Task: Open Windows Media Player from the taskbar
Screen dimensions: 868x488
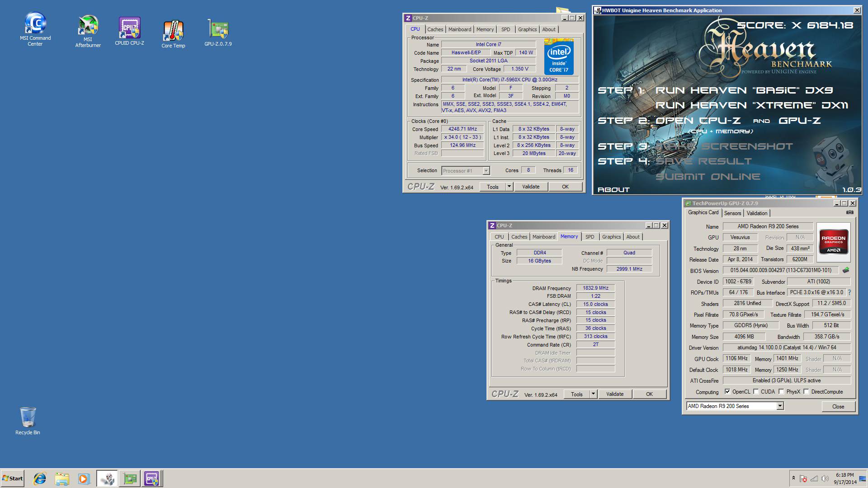Action: [84, 479]
